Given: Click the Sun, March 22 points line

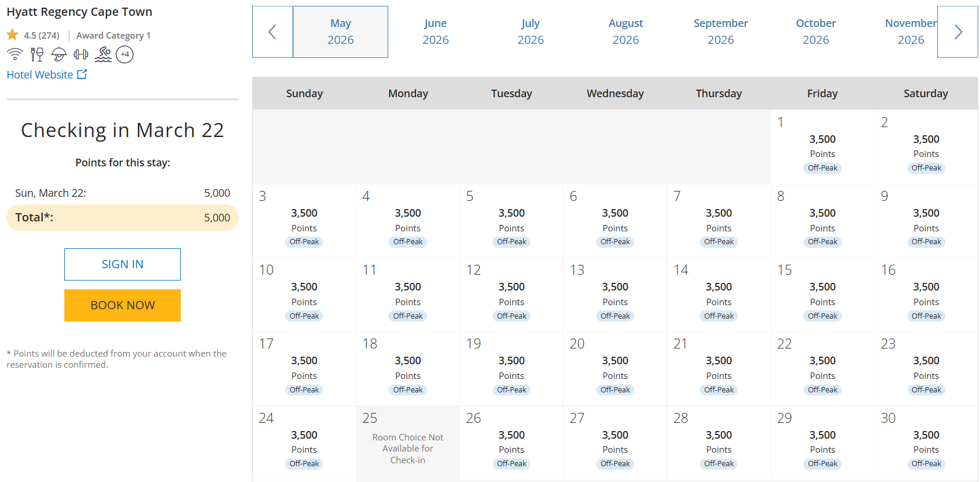Looking at the screenshot, I should pyautogui.click(x=122, y=193).
